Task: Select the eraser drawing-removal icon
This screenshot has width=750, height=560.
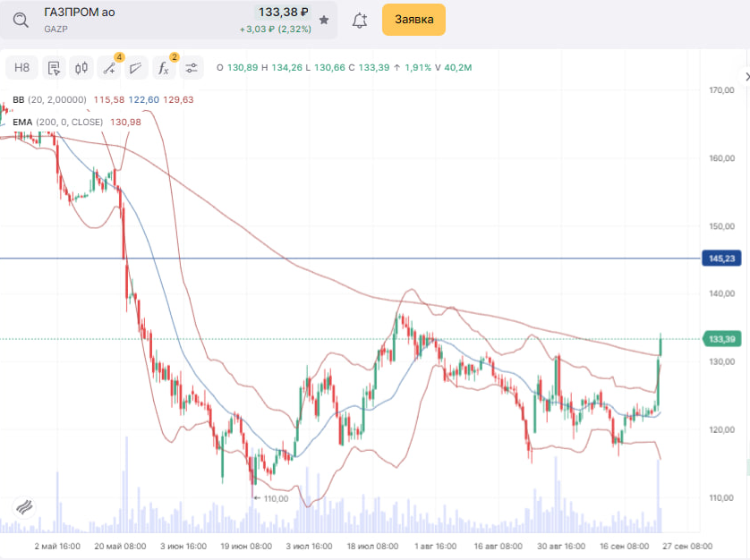Action: (x=136, y=68)
